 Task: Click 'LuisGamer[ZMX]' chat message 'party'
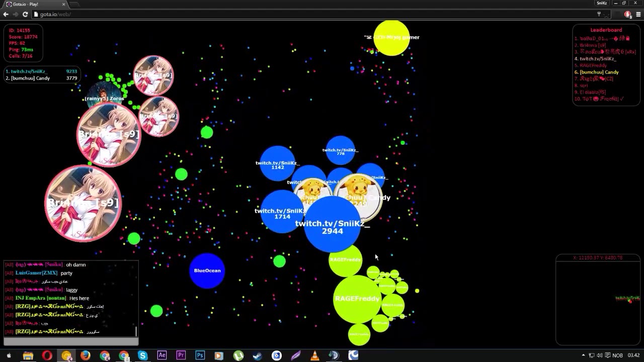pyautogui.click(x=66, y=273)
